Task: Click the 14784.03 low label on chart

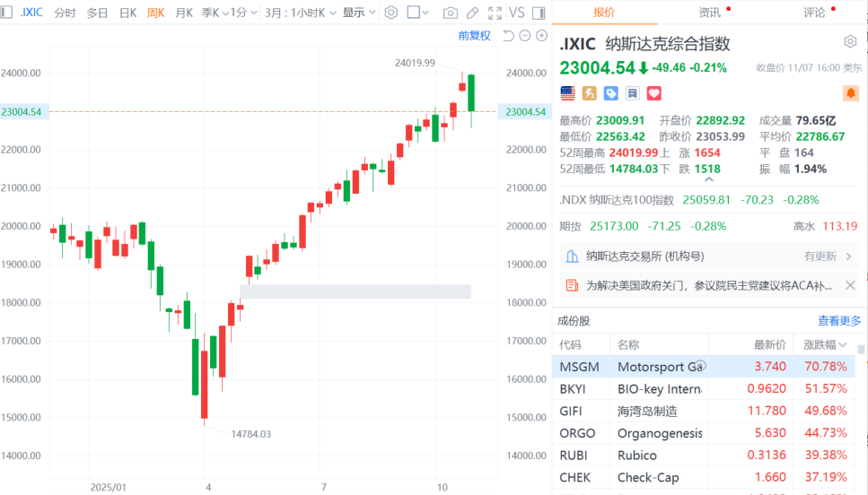Action: tap(250, 434)
